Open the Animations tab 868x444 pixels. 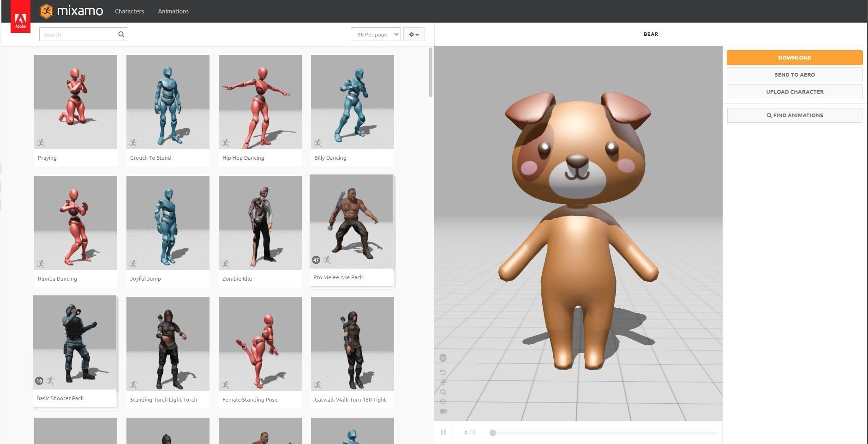coord(173,11)
